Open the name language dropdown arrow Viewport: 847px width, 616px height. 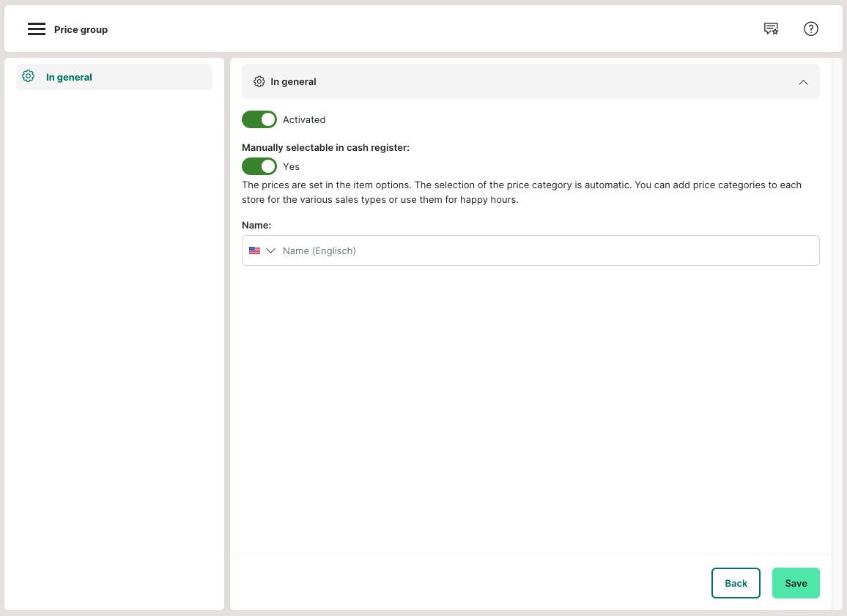click(271, 251)
